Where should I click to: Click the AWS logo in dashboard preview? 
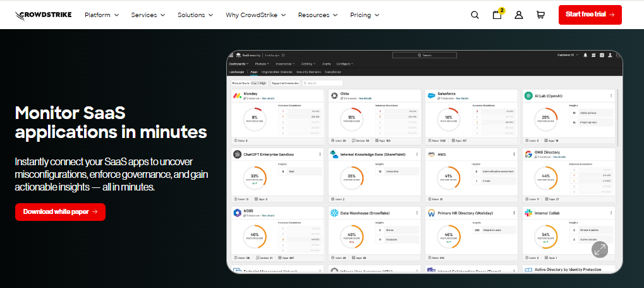(431, 154)
